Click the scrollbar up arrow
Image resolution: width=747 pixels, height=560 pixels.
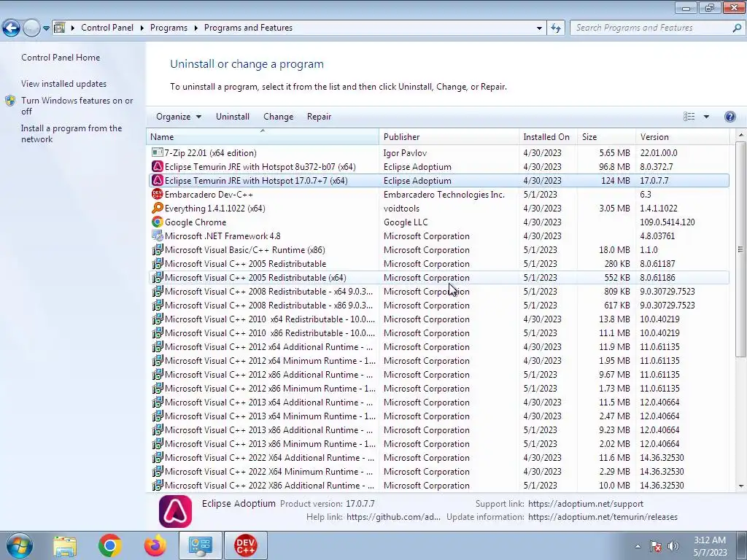pos(740,136)
